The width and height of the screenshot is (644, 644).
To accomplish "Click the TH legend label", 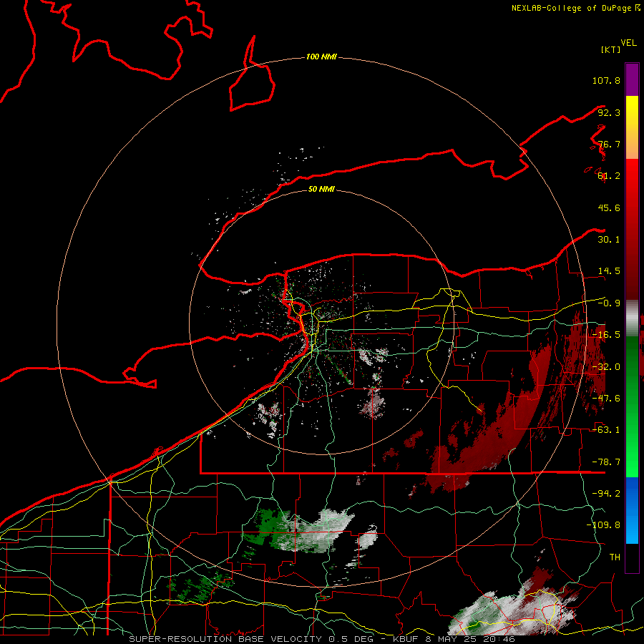I will coord(615,557).
